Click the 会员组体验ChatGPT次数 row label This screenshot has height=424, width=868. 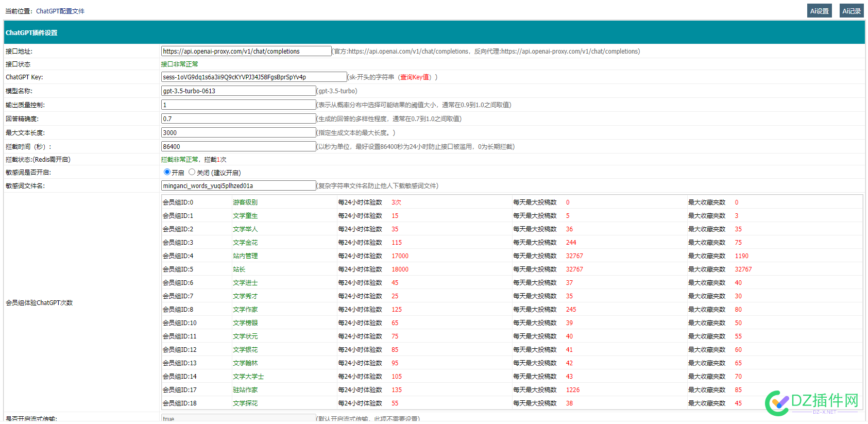coord(39,303)
